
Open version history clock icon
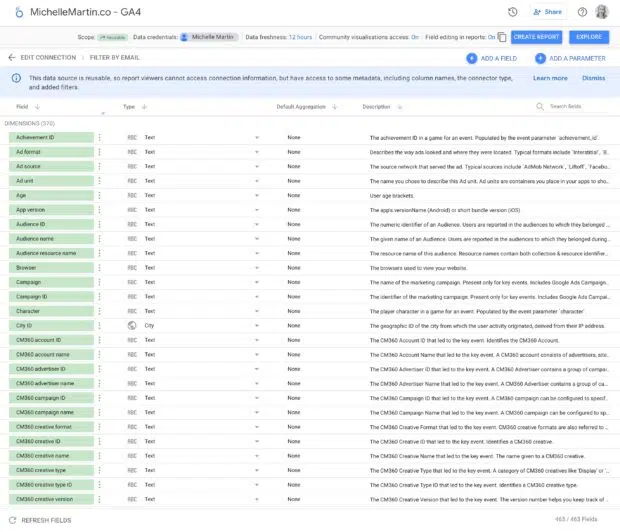point(512,12)
